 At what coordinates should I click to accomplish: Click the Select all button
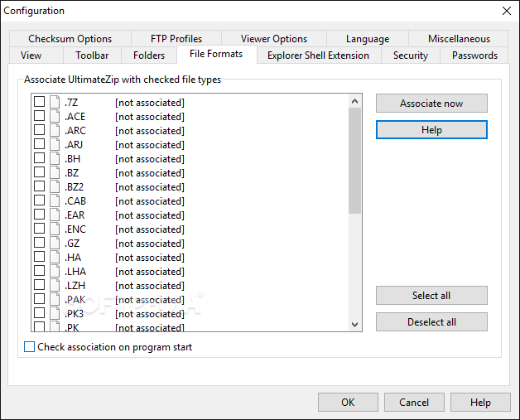click(x=431, y=295)
